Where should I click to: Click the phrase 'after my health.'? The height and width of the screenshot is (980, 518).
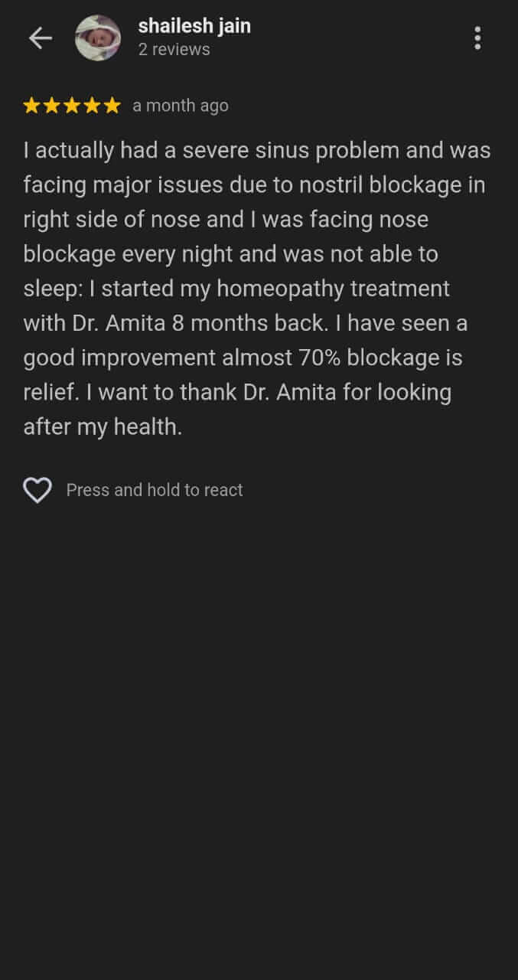(x=103, y=426)
